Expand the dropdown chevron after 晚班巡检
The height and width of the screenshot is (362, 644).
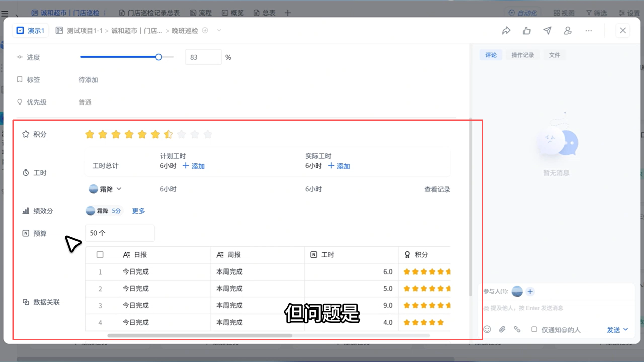pos(219,30)
